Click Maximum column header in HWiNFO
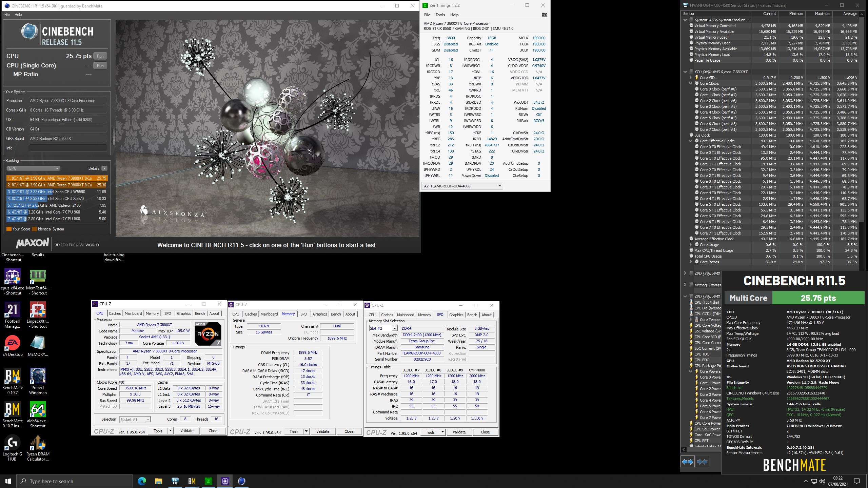This screenshot has height=488, width=868. 820,14
